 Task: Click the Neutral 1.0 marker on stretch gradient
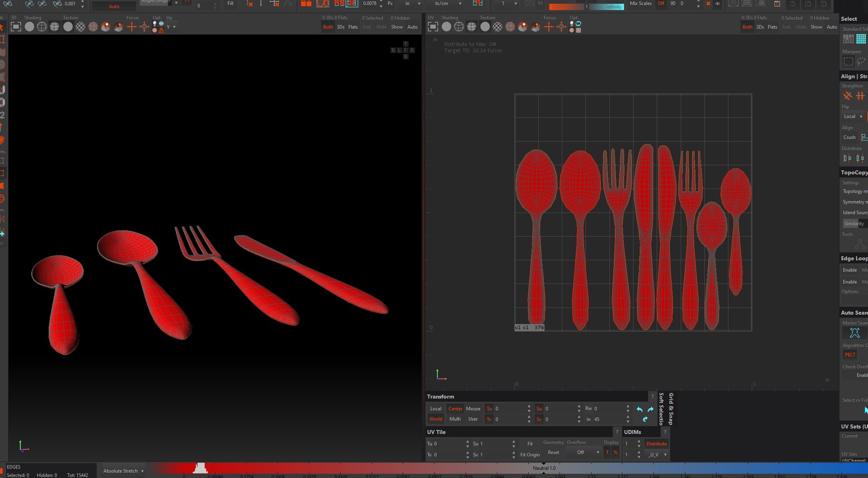tap(544, 469)
